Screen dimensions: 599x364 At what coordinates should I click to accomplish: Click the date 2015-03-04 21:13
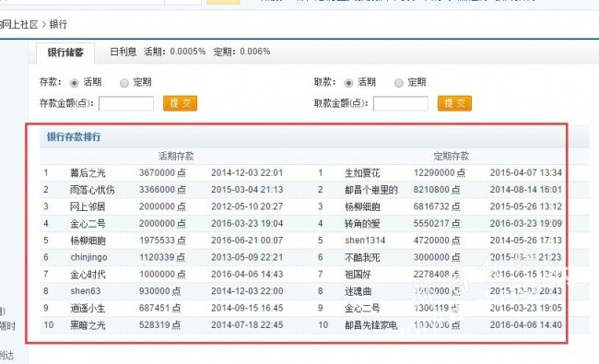(x=247, y=190)
